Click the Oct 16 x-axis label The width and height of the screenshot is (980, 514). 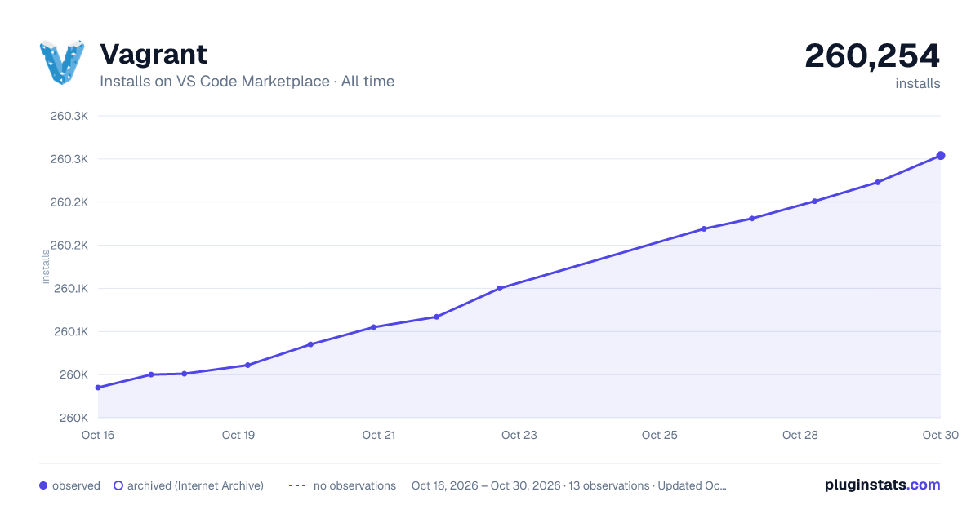tap(98, 435)
